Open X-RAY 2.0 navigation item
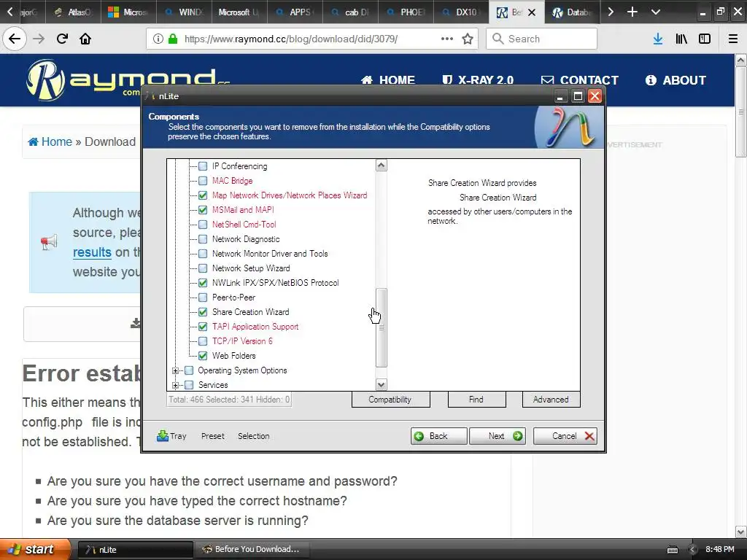The height and width of the screenshot is (560, 747). [478, 80]
